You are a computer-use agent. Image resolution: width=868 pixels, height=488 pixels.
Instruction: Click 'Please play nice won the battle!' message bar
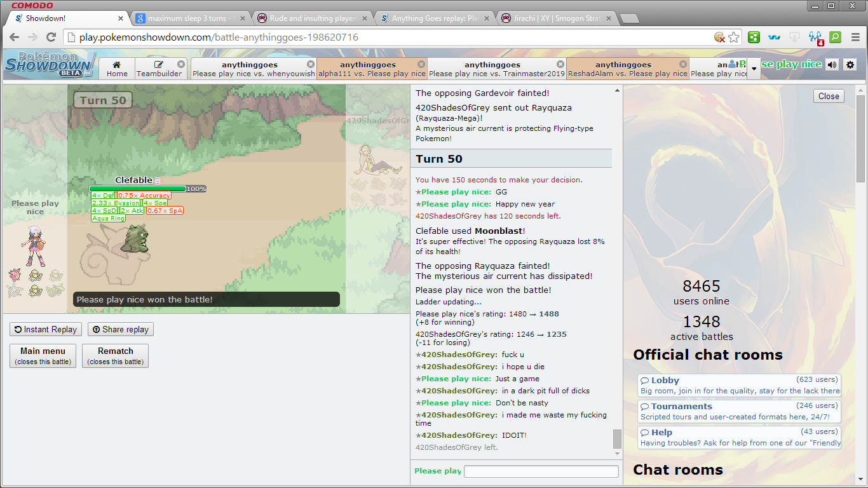point(207,300)
